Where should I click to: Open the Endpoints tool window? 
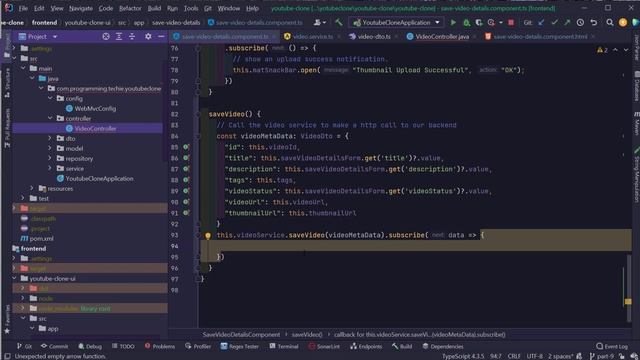point(366,347)
